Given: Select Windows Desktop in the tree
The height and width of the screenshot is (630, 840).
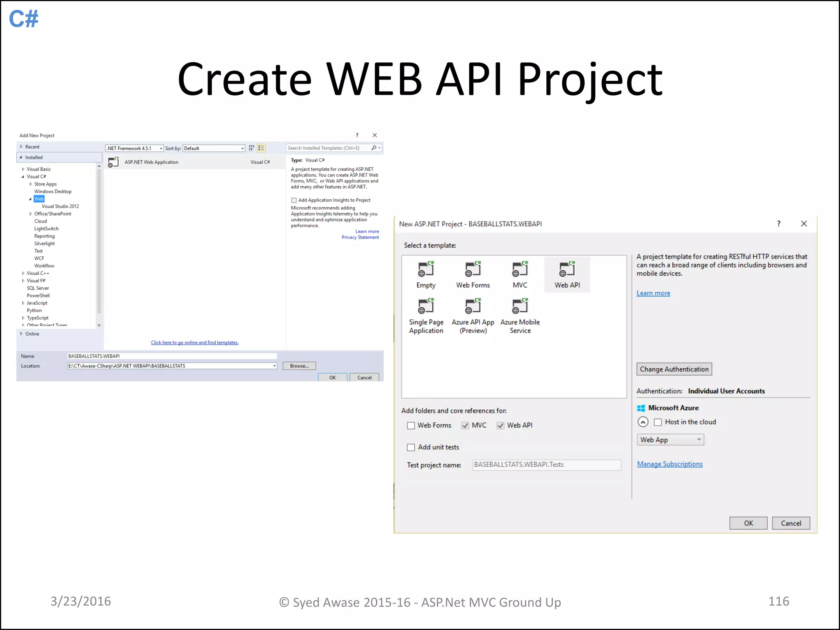Looking at the screenshot, I should point(52,192).
